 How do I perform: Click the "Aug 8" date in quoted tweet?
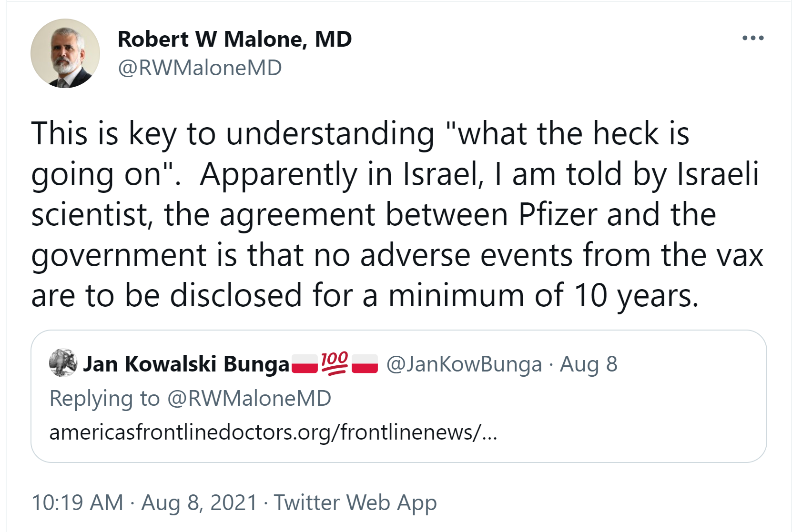coord(589,364)
